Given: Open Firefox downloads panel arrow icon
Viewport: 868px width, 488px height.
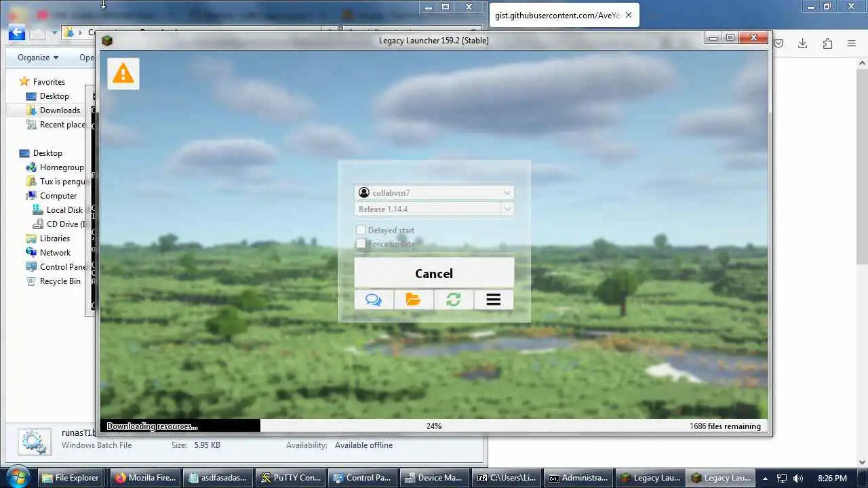Looking at the screenshot, I should [803, 43].
